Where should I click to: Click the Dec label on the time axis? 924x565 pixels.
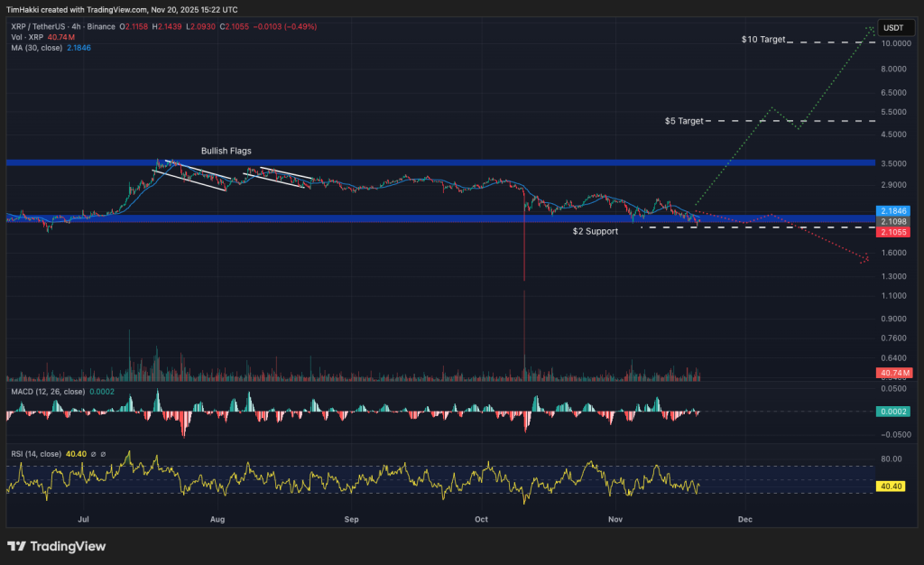tap(744, 520)
